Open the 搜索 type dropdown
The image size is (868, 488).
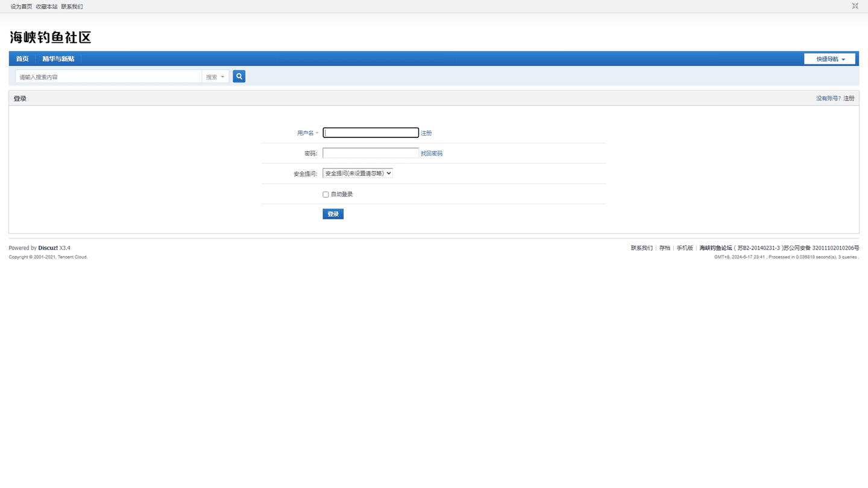(x=215, y=77)
